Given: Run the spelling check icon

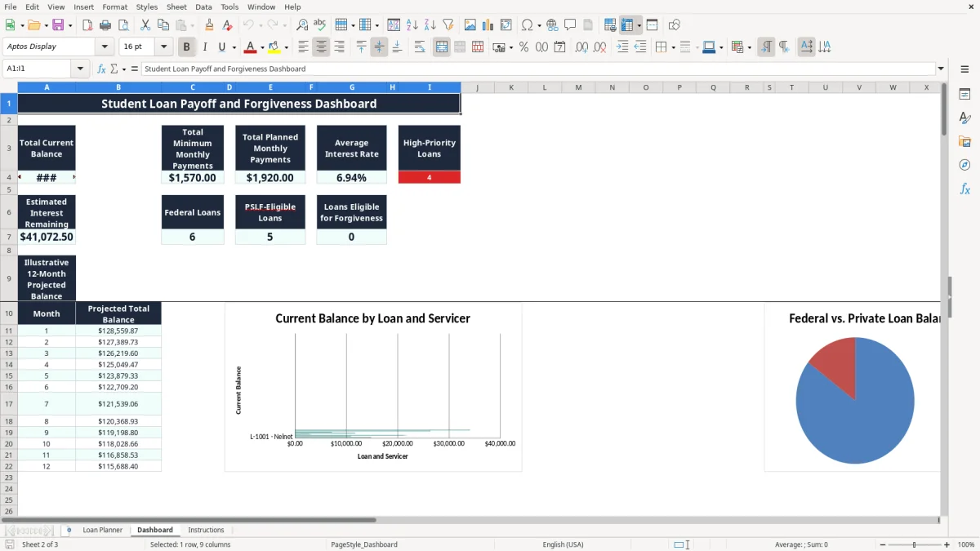Looking at the screenshot, I should pyautogui.click(x=320, y=25).
